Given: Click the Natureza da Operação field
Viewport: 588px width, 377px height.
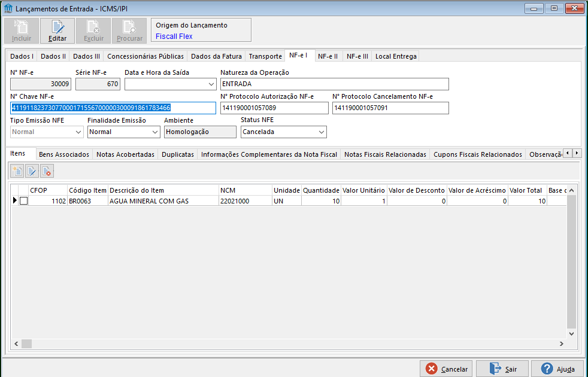Looking at the screenshot, I should (x=335, y=84).
